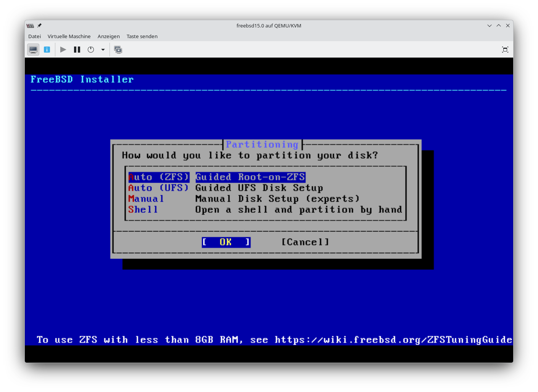This screenshot has width=538, height=392.
Task: Choose Manual disk setup option
Action: point(146,199)
